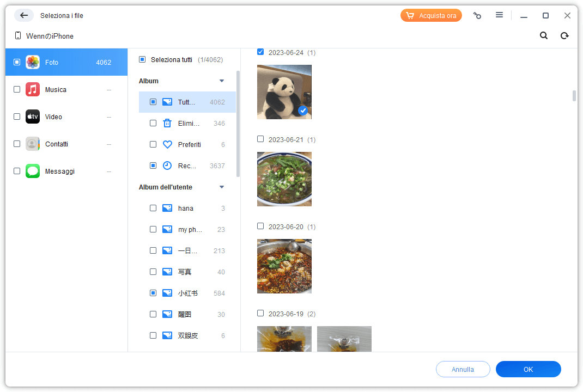Open the hana user album

pyautogui.click(x=185, y=209)
